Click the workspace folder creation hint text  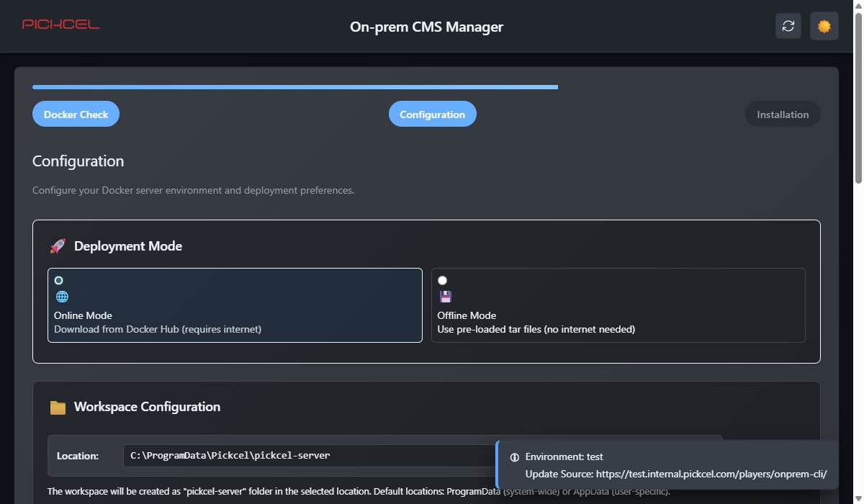359,492
